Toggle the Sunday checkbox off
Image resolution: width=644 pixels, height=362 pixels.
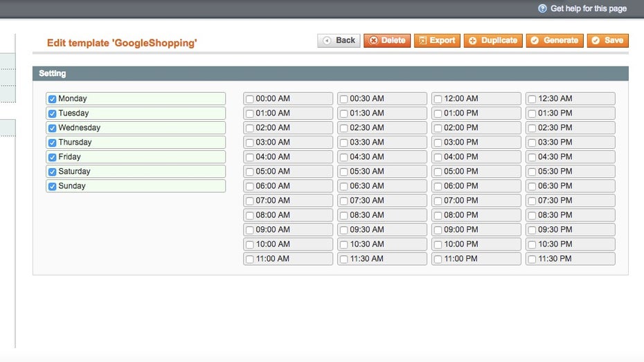(x=52, y=186)
